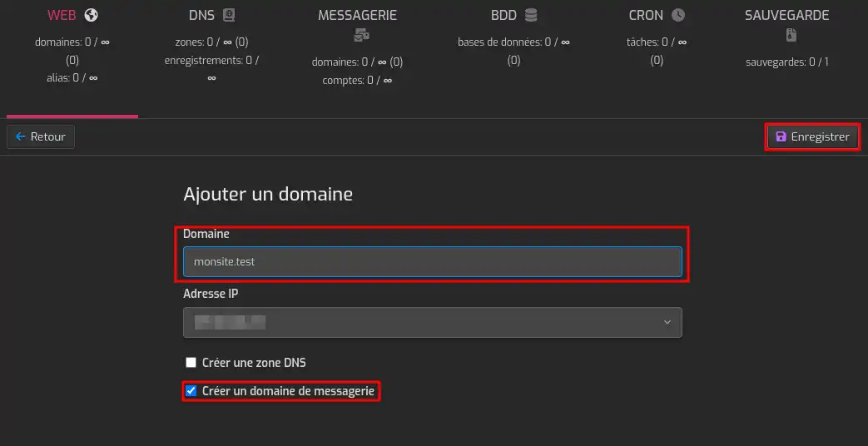Click the Retour button
This screenshot has width=868, height=446.
tap(41, 136)
